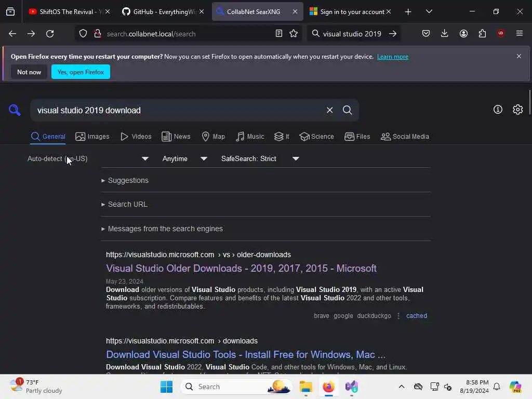
Task: Select the Images search category
Action: coord(92,137)
